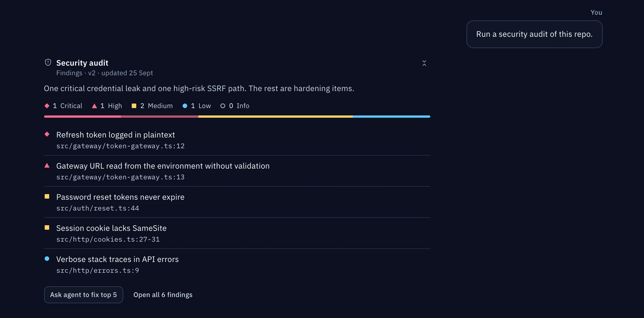Select the blue low segment of severity bar

(x=392, y=117)
